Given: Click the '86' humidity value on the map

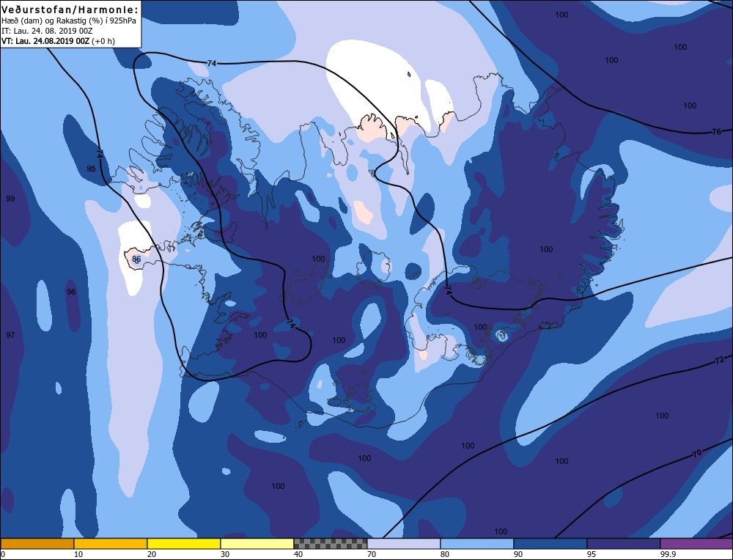Looking at the screenshot, I should [x=136, y=259].
